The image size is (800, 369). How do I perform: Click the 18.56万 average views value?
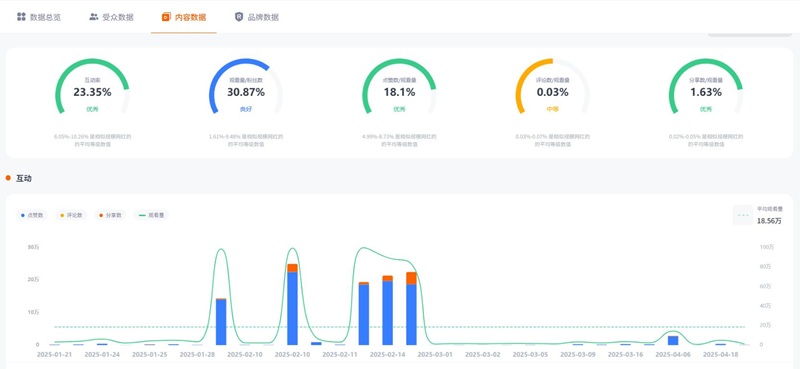click(769, 221)
